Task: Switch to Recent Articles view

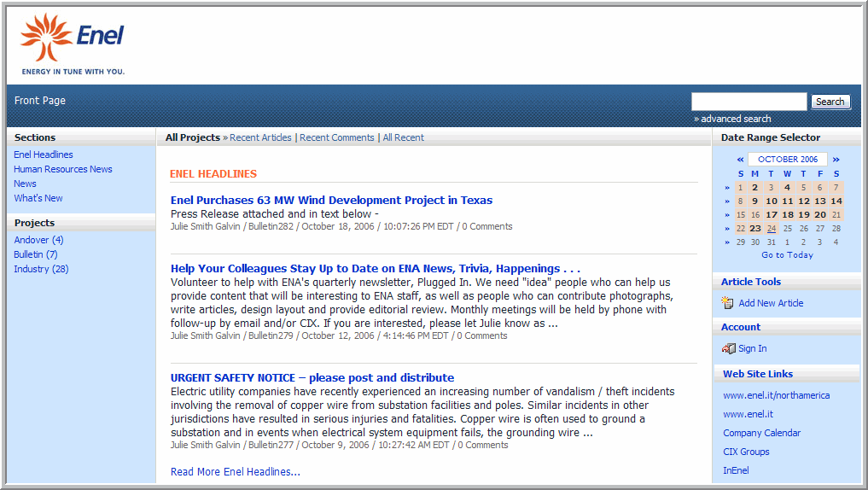Action: pyautogui.click(x=260, y=137)
